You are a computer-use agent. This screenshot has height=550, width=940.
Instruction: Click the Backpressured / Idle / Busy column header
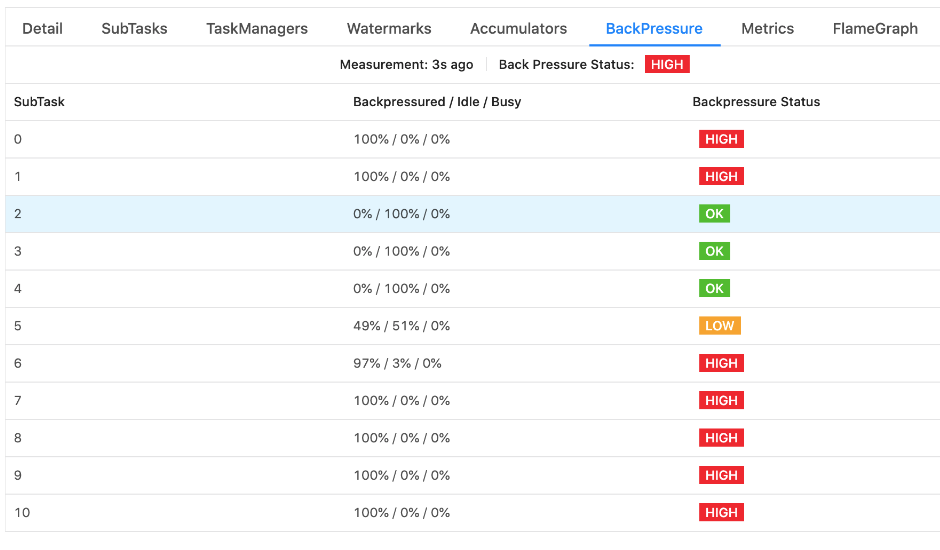coord(437,102)
